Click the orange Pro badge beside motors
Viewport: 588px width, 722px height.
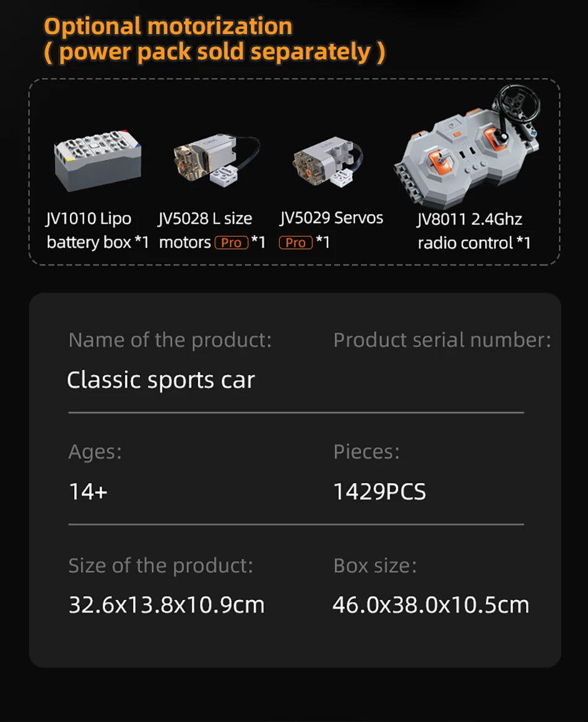point(231,243)
